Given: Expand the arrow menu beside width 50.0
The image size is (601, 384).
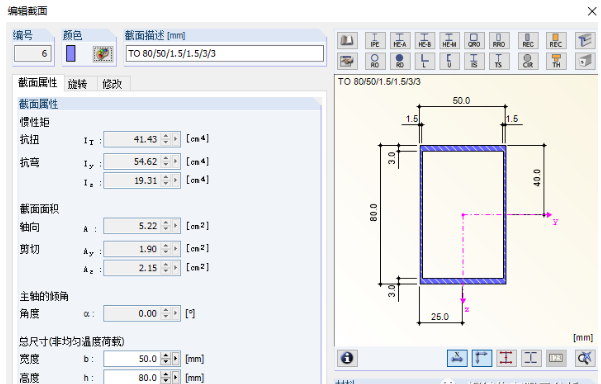Looking at the screenshot, I should tap(176, 359).
